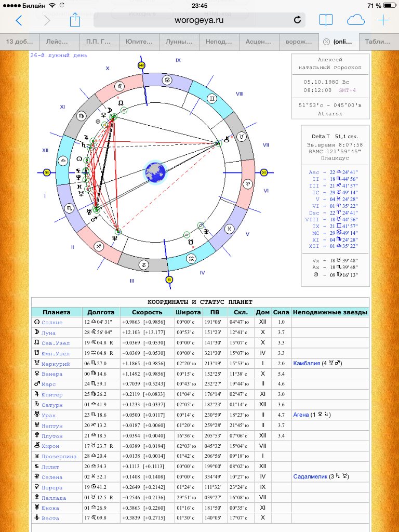Open the Хирон link
The image size is (399, 532).
click(x=50, y=446)
